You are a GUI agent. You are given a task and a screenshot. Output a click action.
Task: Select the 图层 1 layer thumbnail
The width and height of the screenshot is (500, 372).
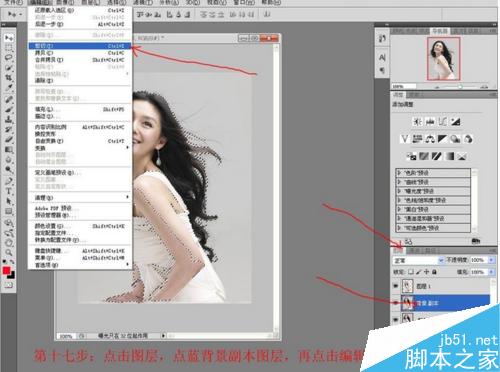[407, 286]
